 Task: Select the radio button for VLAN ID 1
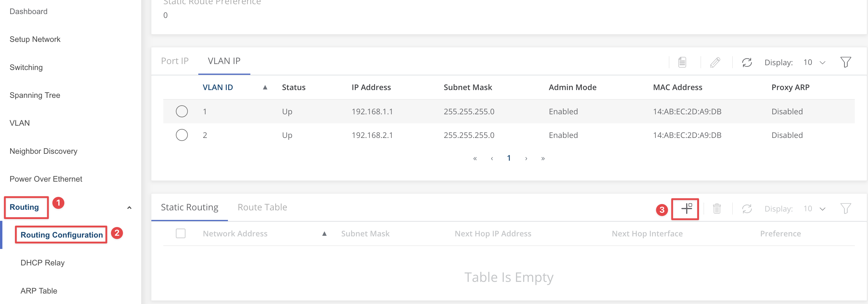pos(182,111)
